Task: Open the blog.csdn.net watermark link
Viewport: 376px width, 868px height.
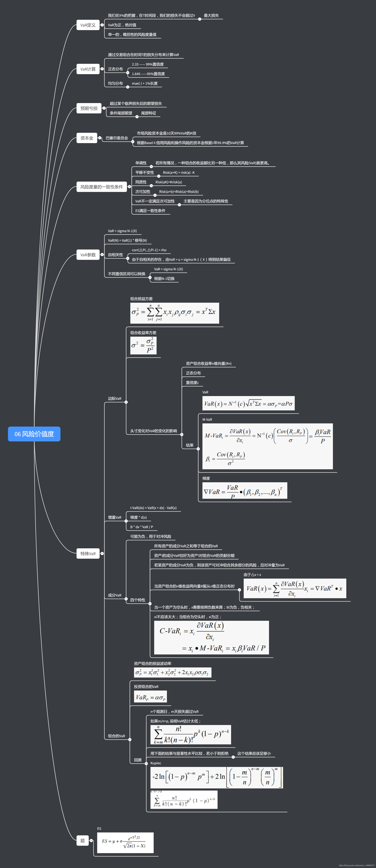Action: click(x=357, y=865)
